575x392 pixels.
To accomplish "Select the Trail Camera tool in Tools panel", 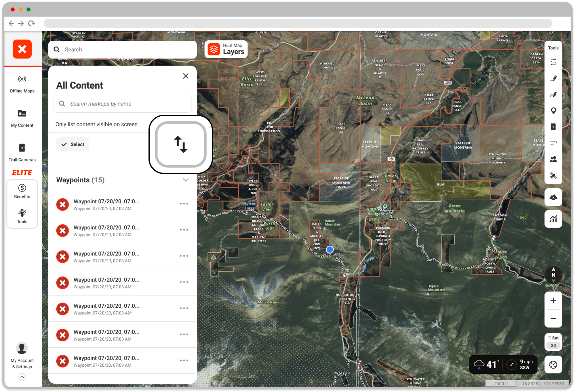I will [x=554, y=127].
